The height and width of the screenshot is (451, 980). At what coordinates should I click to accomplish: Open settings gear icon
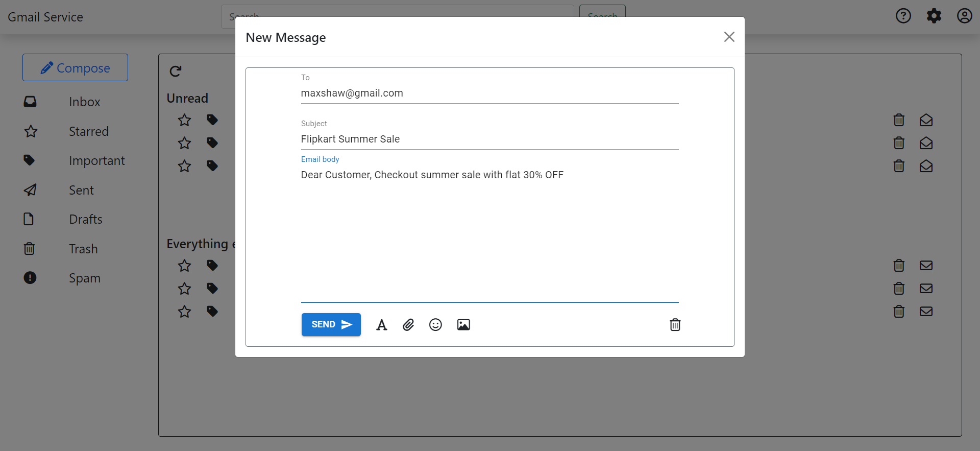point(934,16)
